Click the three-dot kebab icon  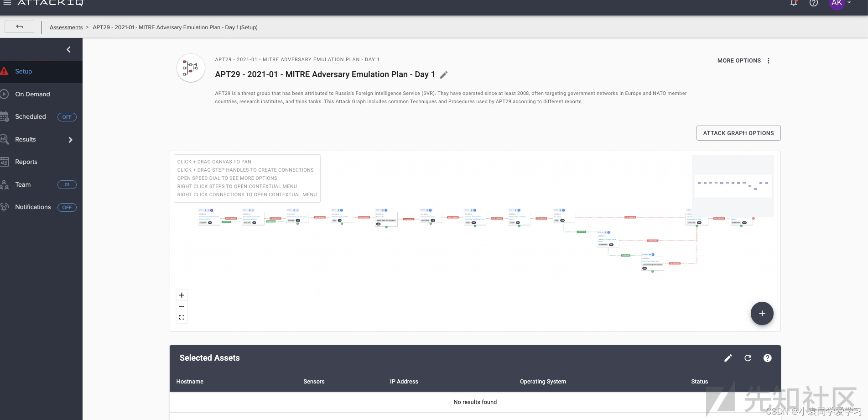coord(769,61)
